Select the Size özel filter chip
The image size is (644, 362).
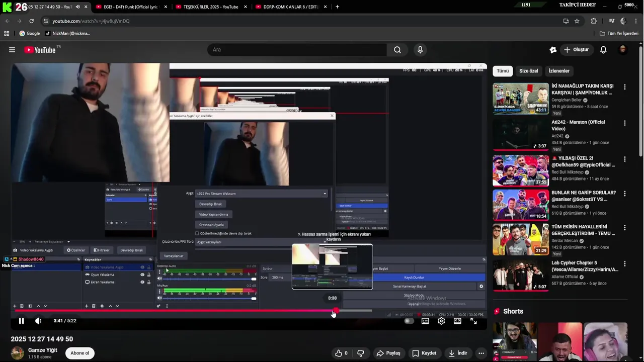(529, 71)
